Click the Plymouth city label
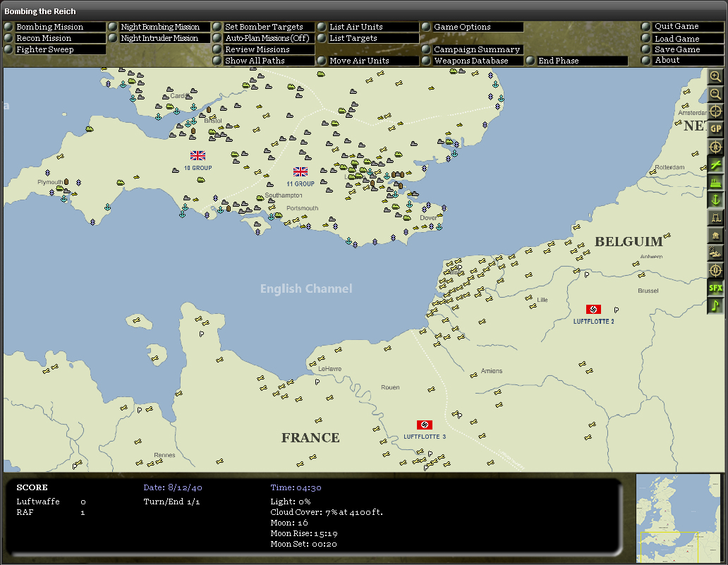This screenshot has height=565, width=728. pyautogui.click(x=50, y=182)
